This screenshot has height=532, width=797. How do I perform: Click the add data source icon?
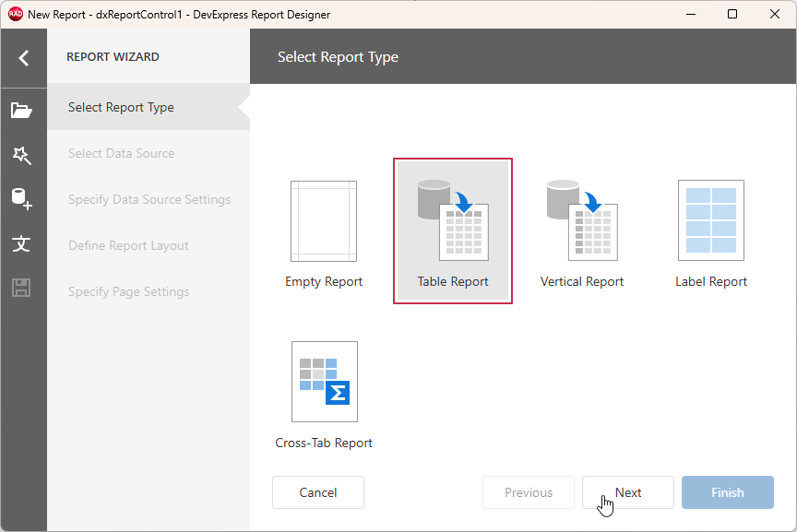(22, 199)
